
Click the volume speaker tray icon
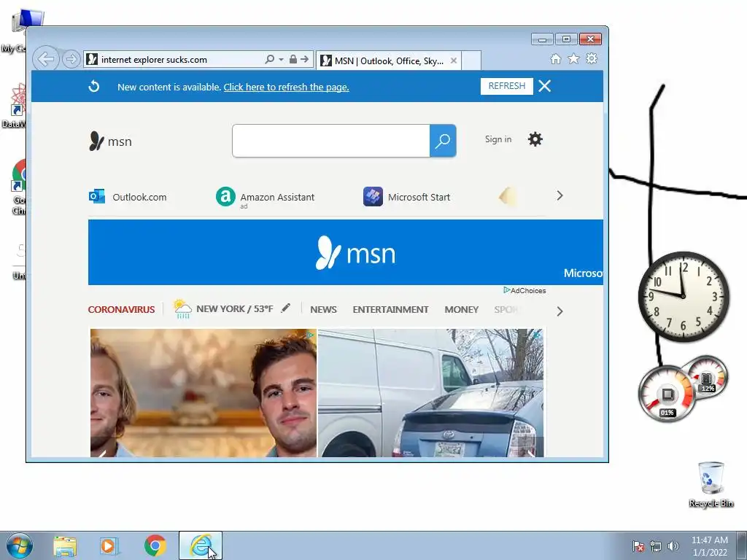point(673,546)
